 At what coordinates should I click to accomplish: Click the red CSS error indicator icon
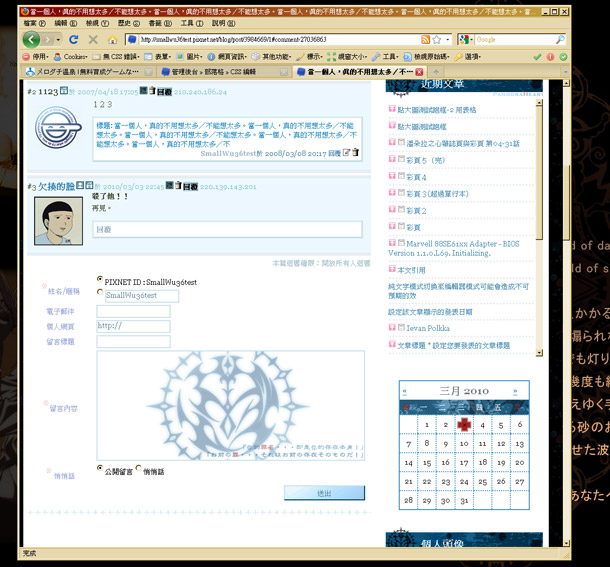550,57
